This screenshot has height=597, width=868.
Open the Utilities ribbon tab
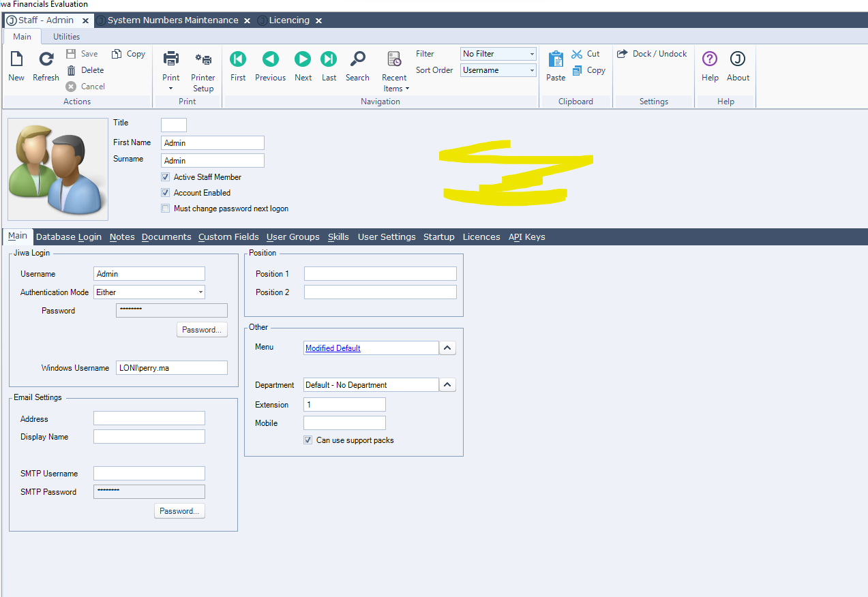pyautogui.click(x=66, y=37)
